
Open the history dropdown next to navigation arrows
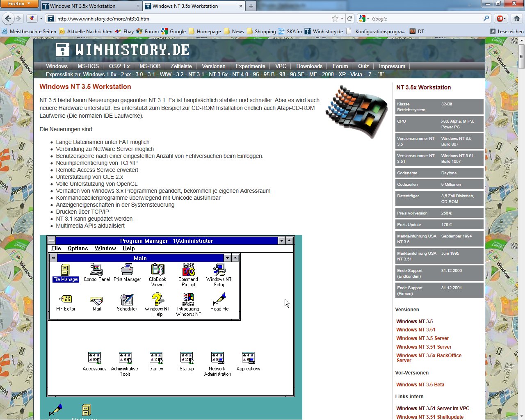[x=41, y=18]
